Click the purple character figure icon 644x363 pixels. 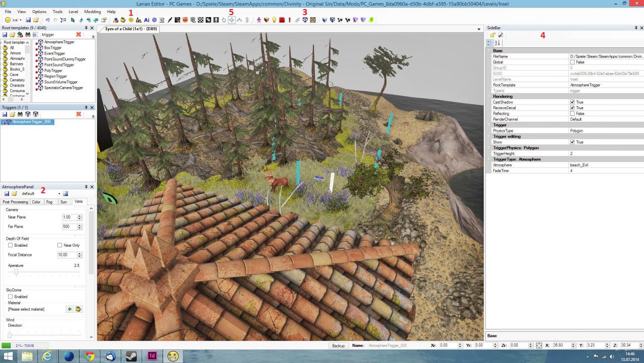click(x=259, y=20)
